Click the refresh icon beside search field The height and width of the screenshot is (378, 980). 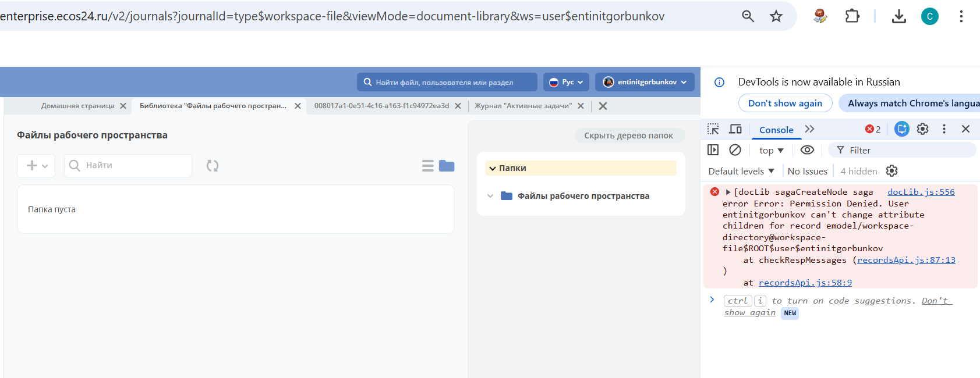point(213,166)
